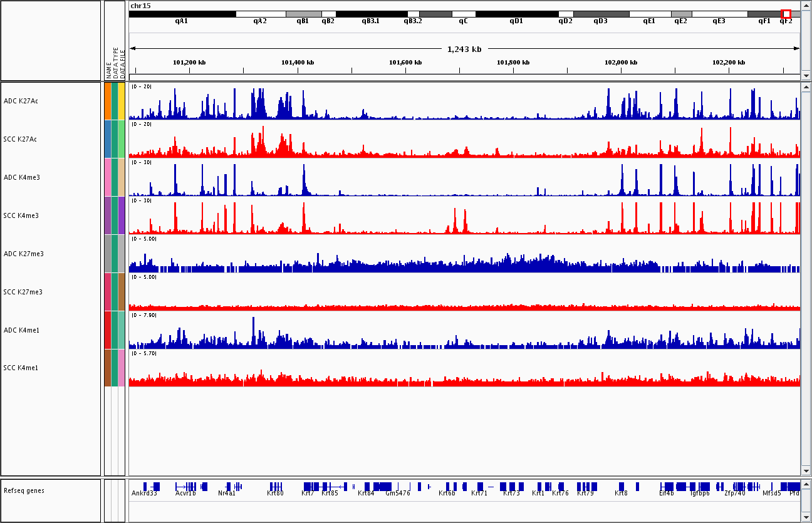Click the Krt80 gene annotation
This screenshot has width=812, height=523.
pyautogui.click(x=276, y=487)
